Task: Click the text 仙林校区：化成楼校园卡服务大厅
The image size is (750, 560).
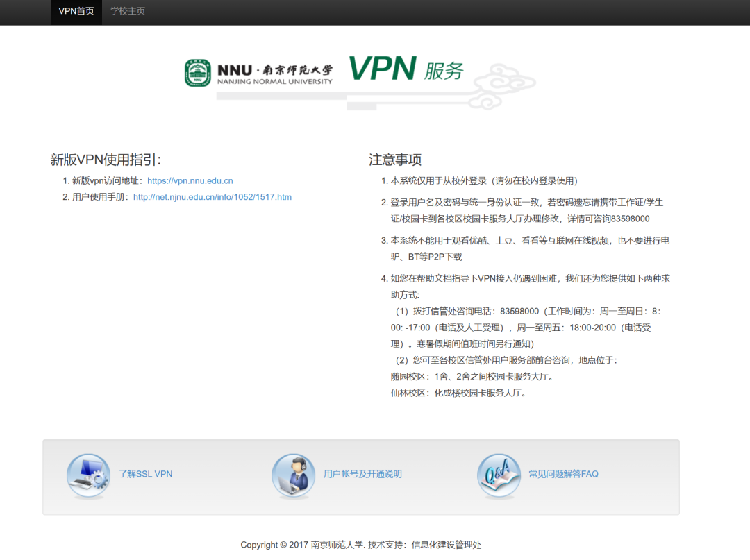Action: [459, 393]
